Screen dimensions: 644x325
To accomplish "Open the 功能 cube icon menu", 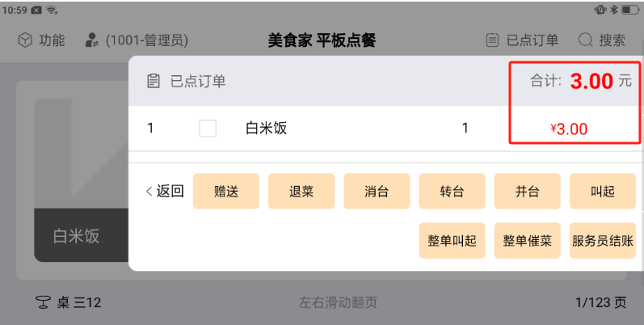I will coord(25,40).
